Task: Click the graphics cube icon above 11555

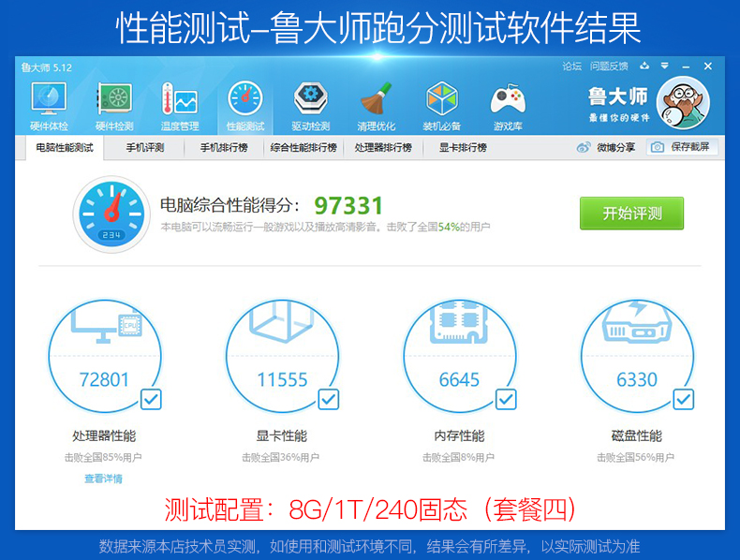Action: pos(282,322)
